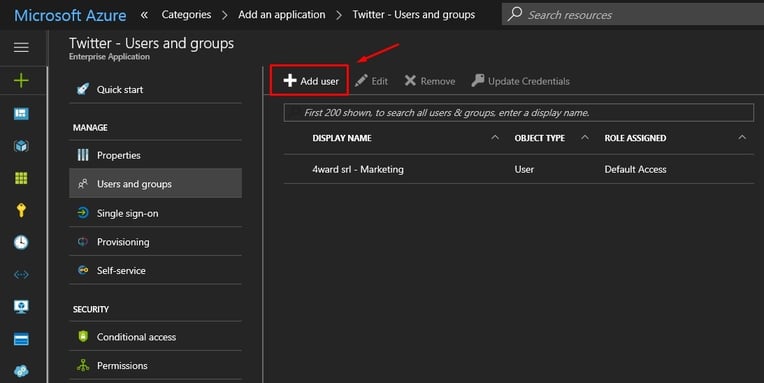Click the DISPLAY NAME column header
The height and width of the screenshot is (383, 764).
tap(342, 138)
